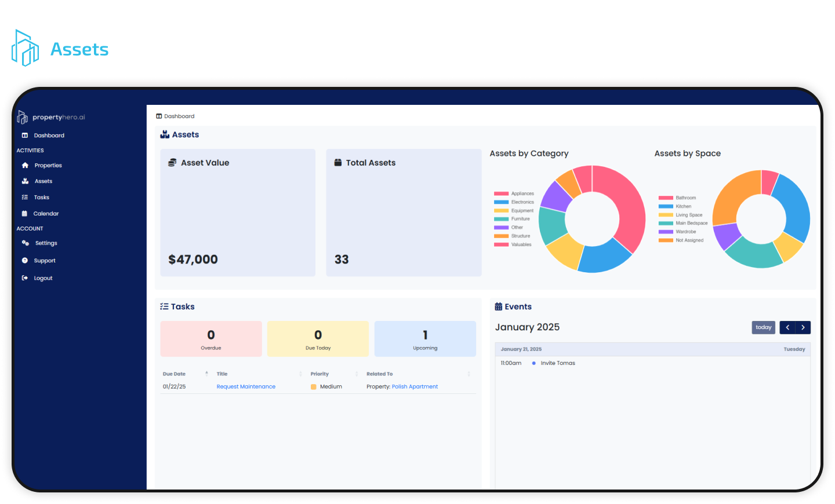This screenshot has height=504, width=835.
Task: Click the Calendar icon in sidebar
Action: tap(25, 214)
